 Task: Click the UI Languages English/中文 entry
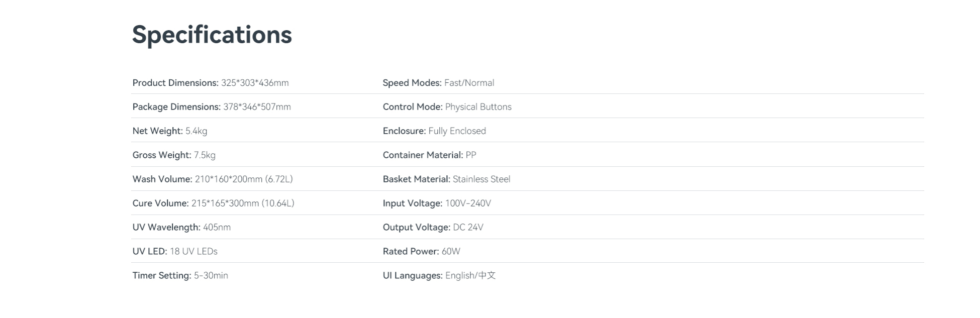[x=439, y=275]
